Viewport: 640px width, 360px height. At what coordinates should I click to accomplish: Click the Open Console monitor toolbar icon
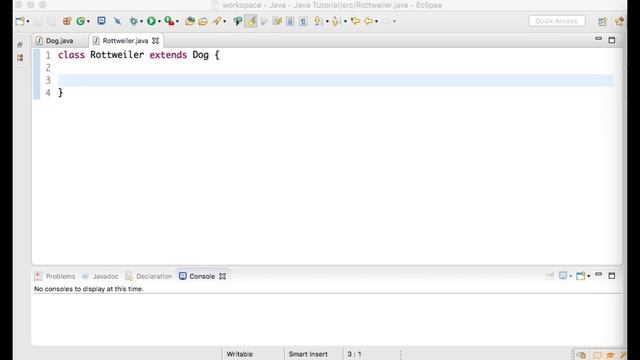point(101,21)
